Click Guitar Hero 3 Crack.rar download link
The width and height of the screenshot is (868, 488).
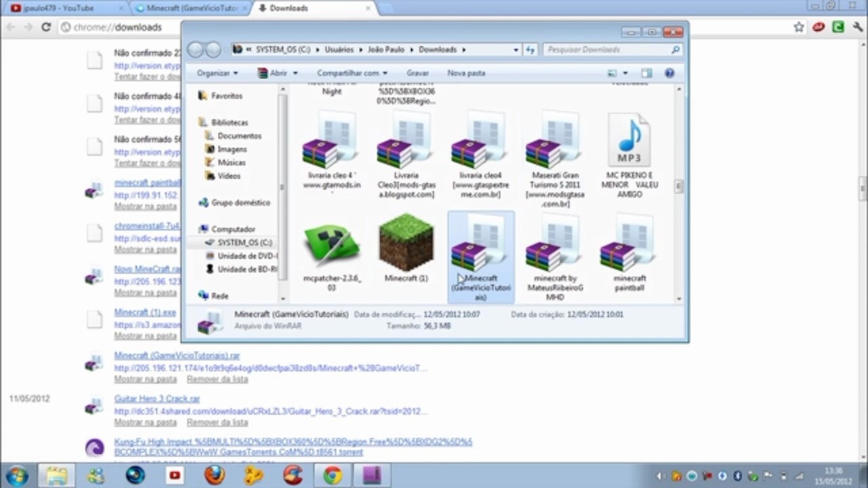coord(157,399)
